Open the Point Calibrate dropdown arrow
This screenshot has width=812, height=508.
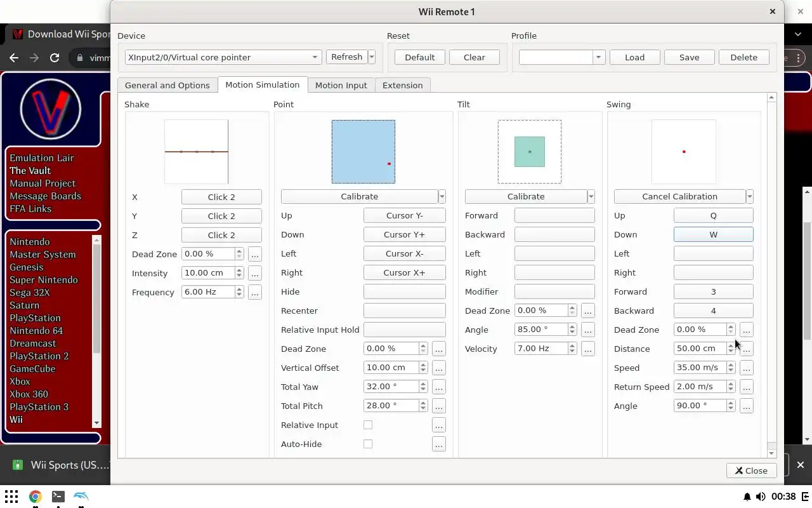(442, 197)
